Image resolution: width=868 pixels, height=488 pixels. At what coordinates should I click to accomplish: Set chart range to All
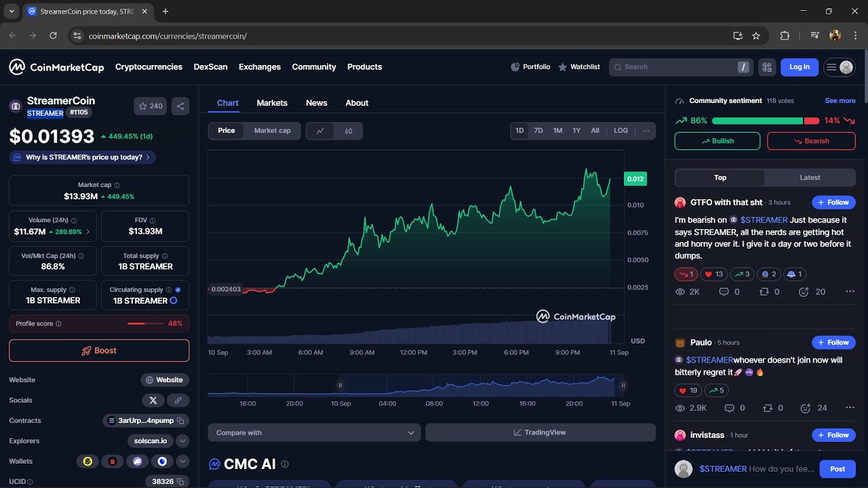[x=595, y=131]
